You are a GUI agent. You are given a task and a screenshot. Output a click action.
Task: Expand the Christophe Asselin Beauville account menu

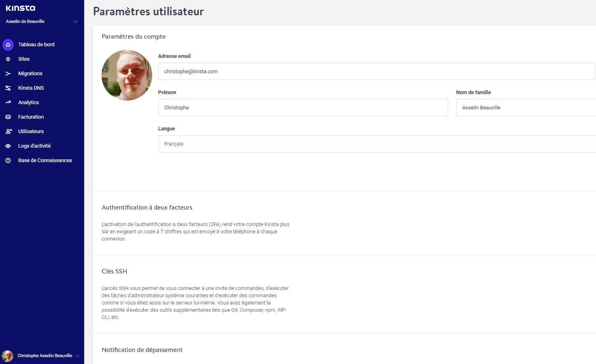(x=42, y=356)
